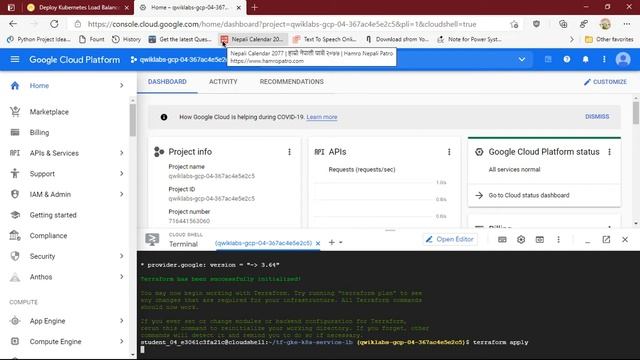Viewport: 640px width, 360px height.
Task: Switch to the DASHBOARD tab
Action: [x=167, y=82]
